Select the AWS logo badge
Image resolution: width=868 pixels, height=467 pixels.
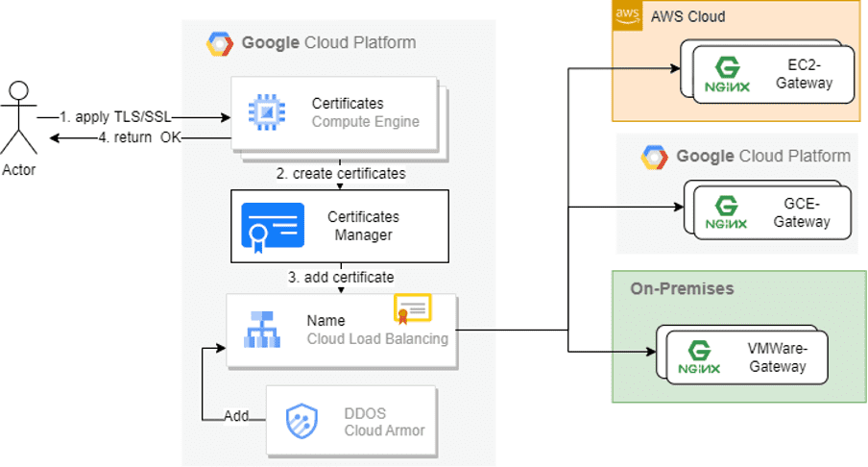(627, 15)
